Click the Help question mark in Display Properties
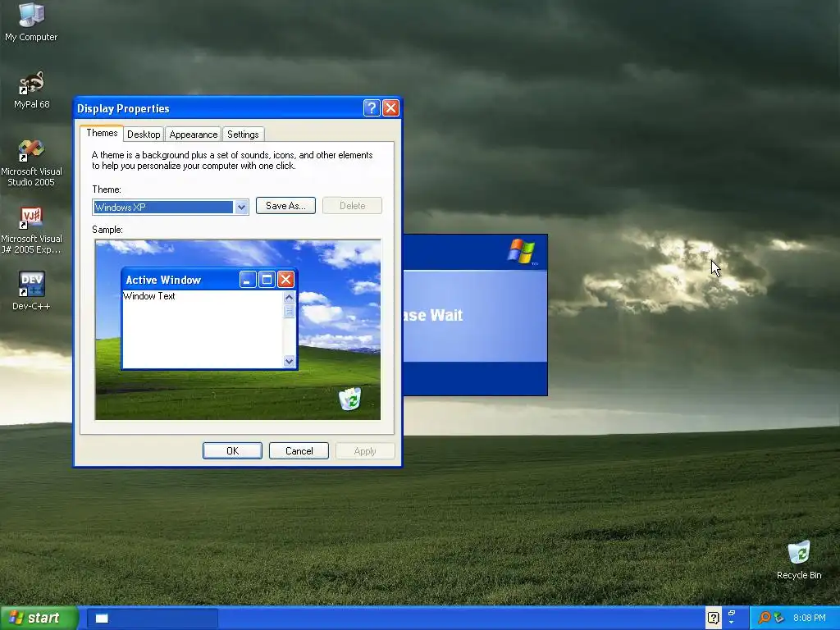Screen dimensions: 840x630 point(372,108)
